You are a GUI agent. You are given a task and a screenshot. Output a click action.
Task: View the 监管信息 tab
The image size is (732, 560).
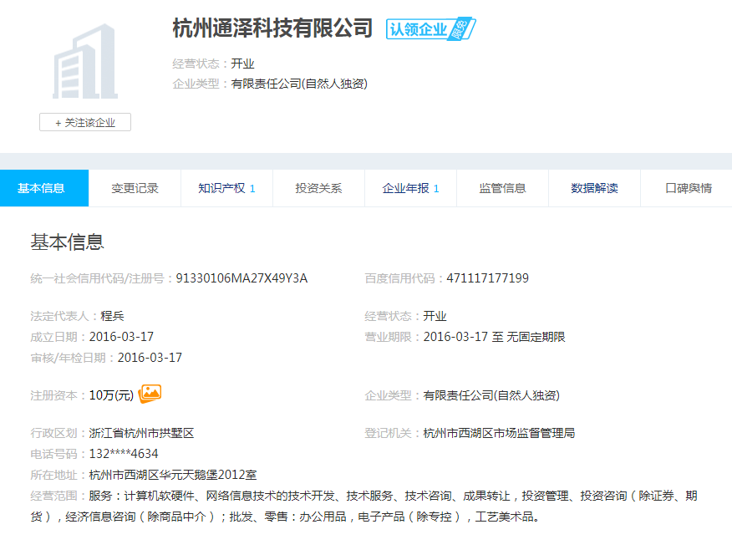[x=502, y=188]
